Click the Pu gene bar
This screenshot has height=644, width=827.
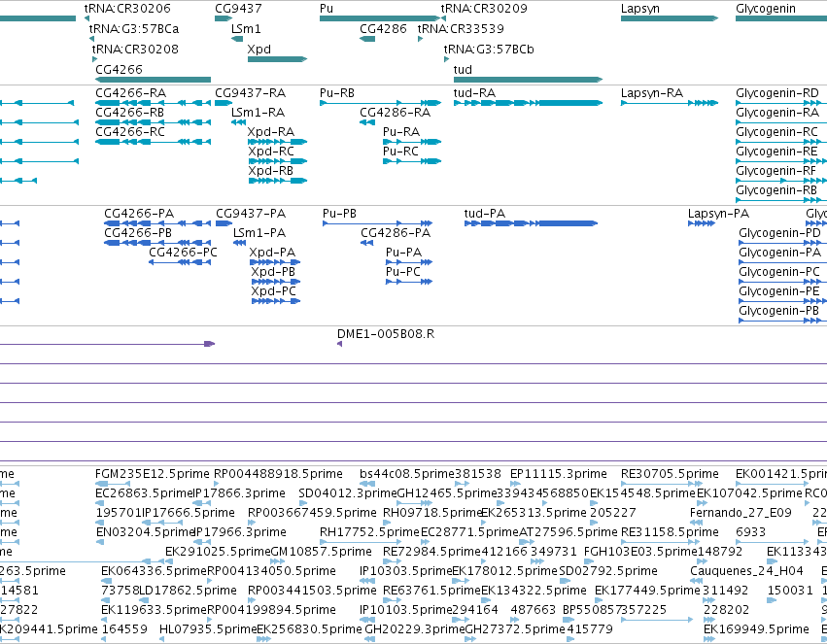(380, 18)
